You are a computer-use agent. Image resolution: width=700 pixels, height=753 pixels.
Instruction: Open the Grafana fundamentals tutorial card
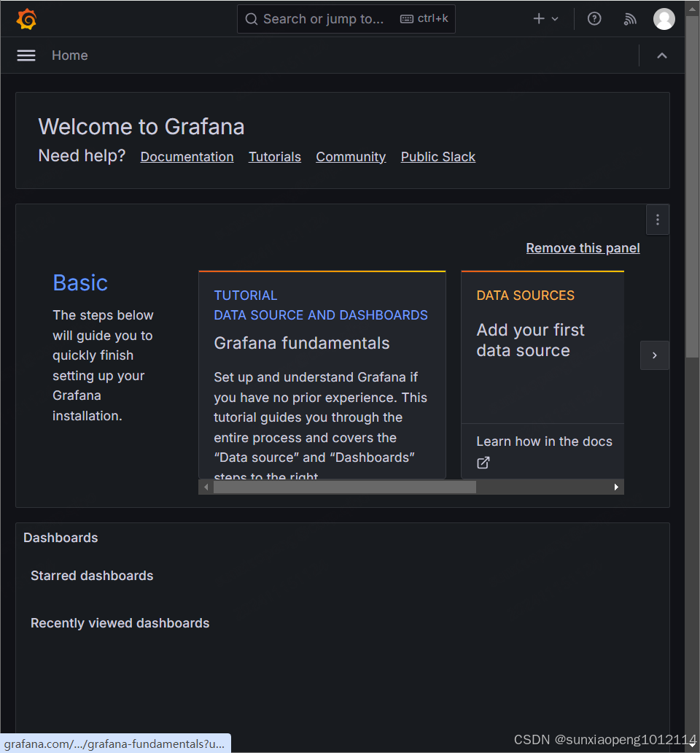(x=322, y=375)
